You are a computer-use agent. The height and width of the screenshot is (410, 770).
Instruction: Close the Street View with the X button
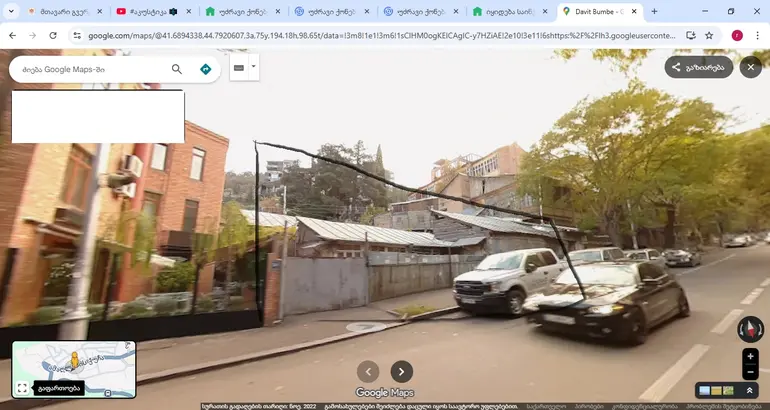[x=750, y=67]
